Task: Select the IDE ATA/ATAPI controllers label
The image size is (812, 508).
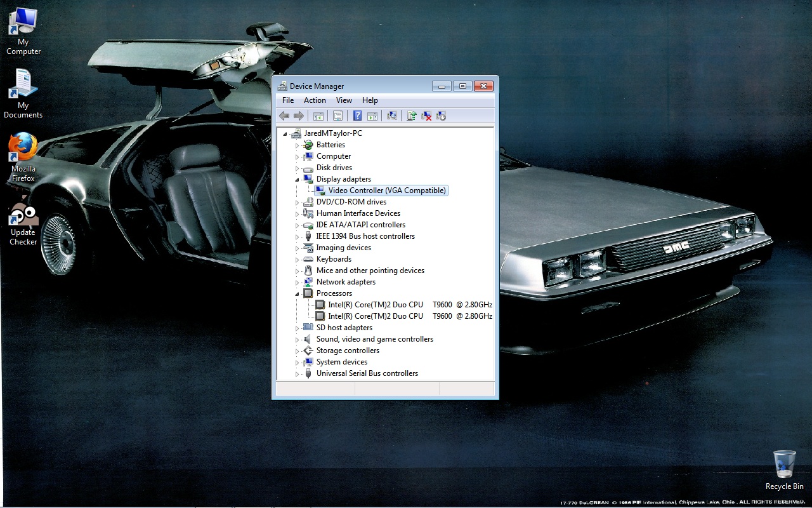Action: pos(361,225)
